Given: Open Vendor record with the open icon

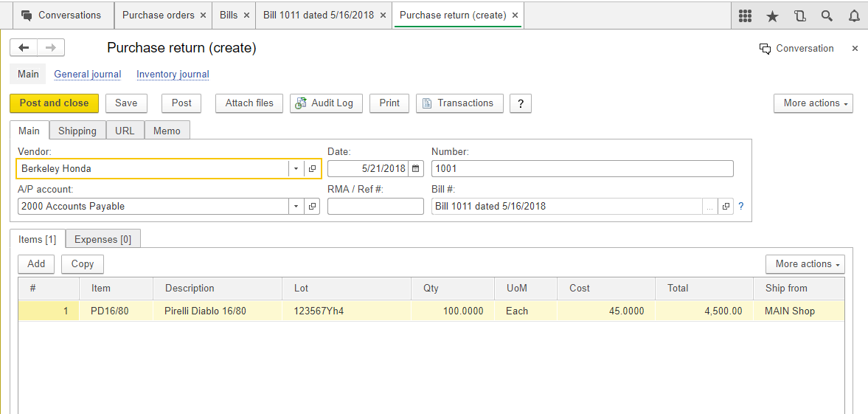Looking at the screenshot, I should (x=312, y=168).
